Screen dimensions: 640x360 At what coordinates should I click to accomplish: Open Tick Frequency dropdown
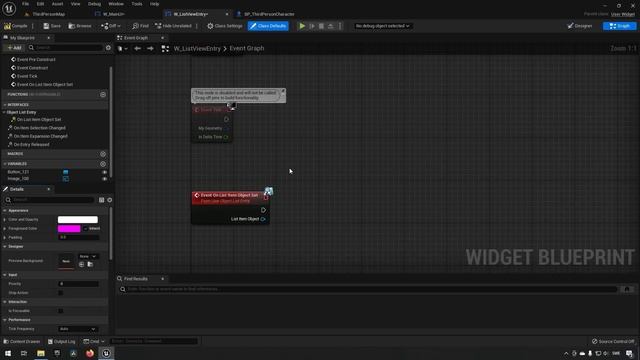78,329
